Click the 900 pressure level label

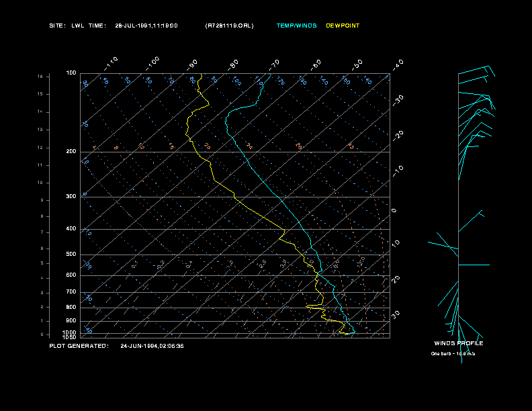[x=71, y=321]
